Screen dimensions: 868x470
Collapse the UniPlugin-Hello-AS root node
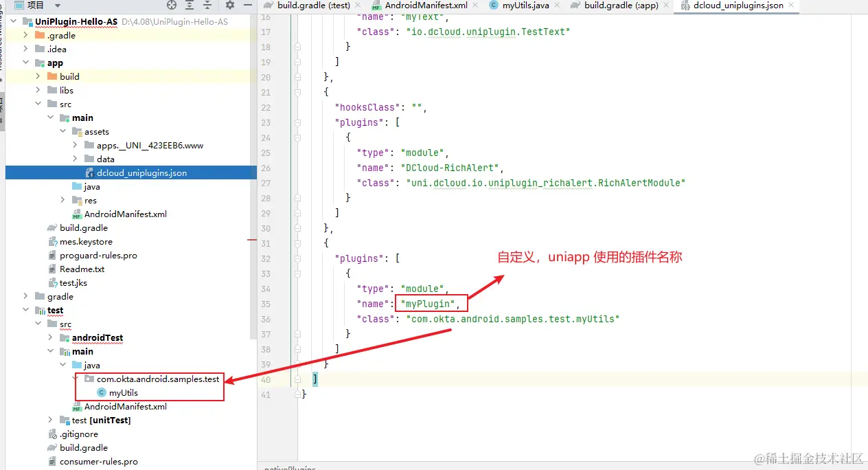click(x=14, y=21)
